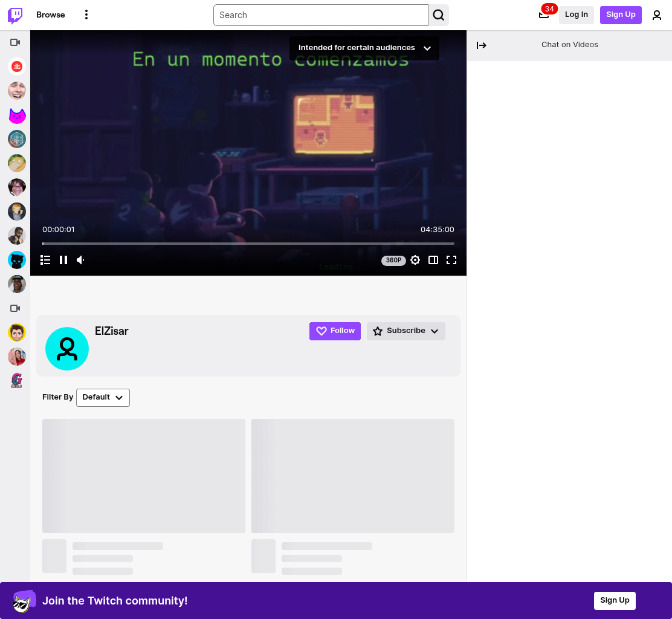672x619 pixels.
Task: Toggle theatre mode in the player
Action: tap(433, 260)
